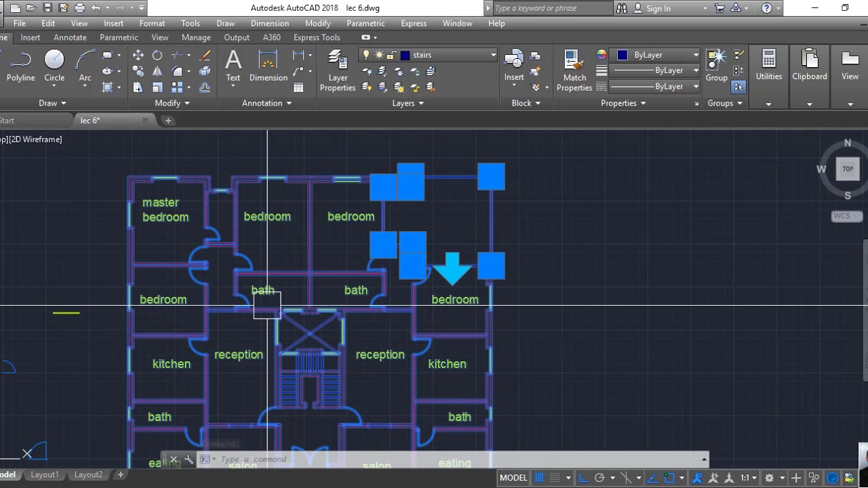Open the ByLayer lineweight dropdown

click(696, 70)
